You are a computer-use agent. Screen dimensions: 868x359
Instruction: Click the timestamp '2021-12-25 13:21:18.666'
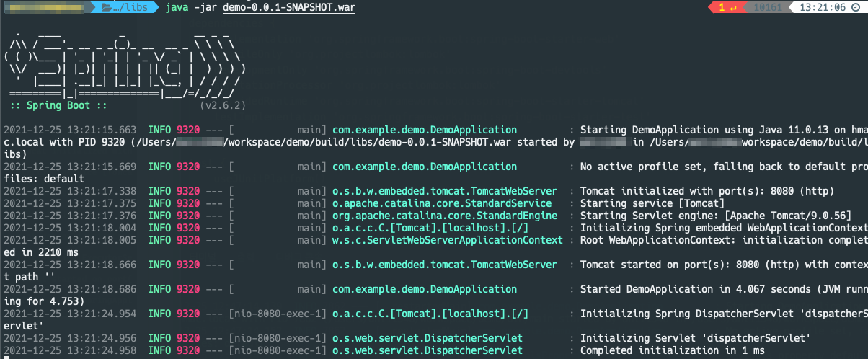(x=70, y=265)
